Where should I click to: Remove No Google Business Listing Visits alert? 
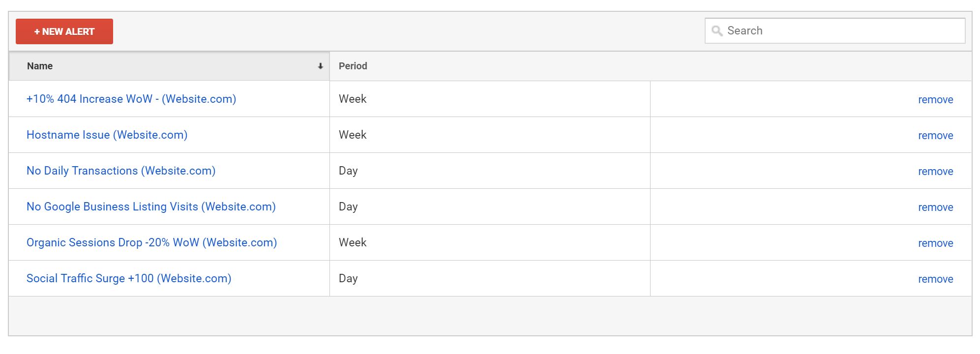[x=935, y=207]
